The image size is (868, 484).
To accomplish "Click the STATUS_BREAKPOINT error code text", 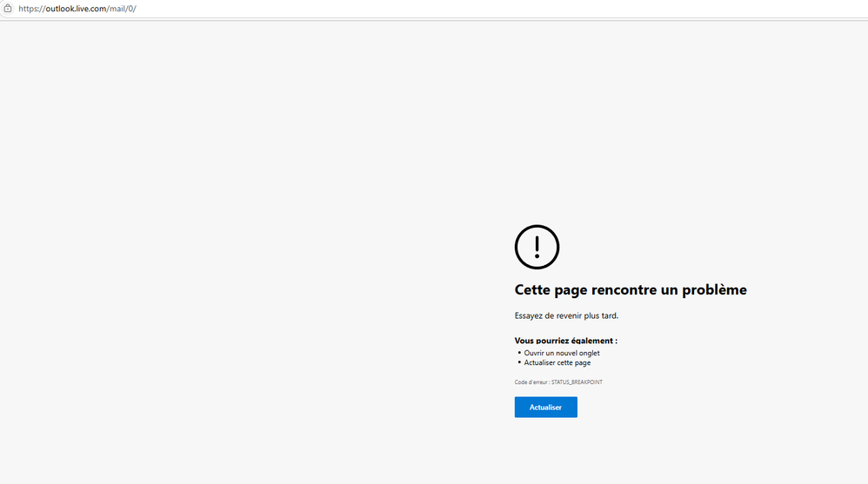I will click(x=558, y=382).
